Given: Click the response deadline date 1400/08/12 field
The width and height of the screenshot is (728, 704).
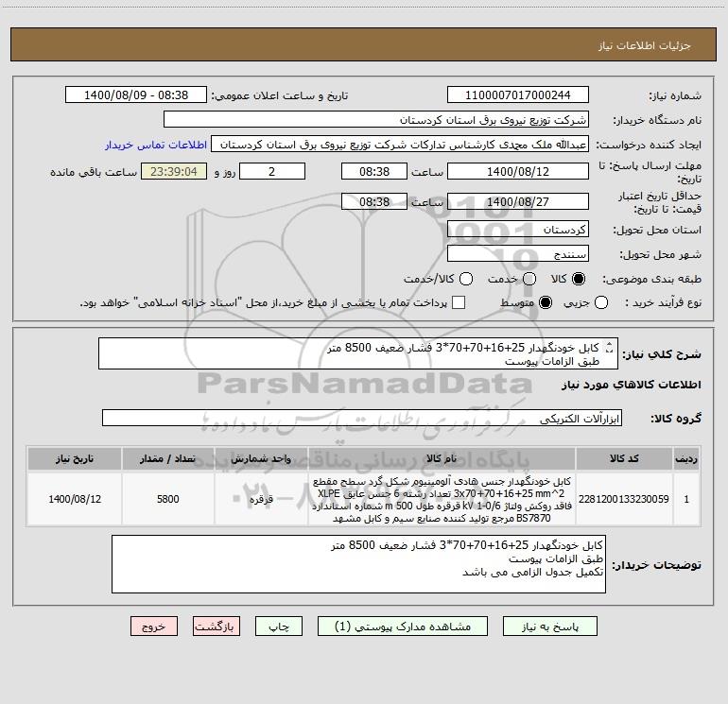Looking at the screenshot, I should coord(518,171).
